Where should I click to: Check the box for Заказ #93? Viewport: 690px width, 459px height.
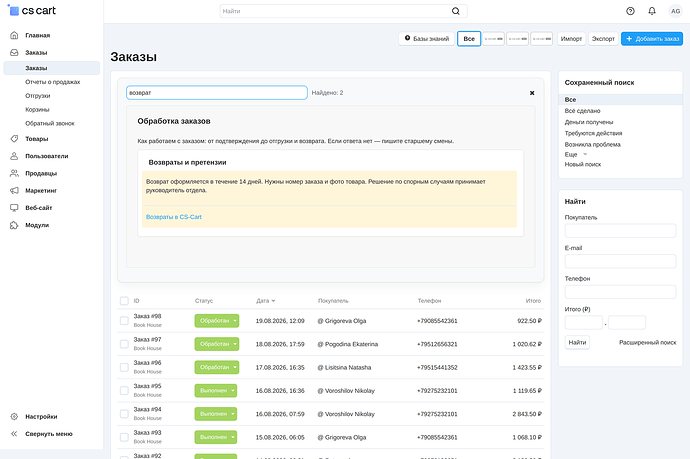coord(124,437)
